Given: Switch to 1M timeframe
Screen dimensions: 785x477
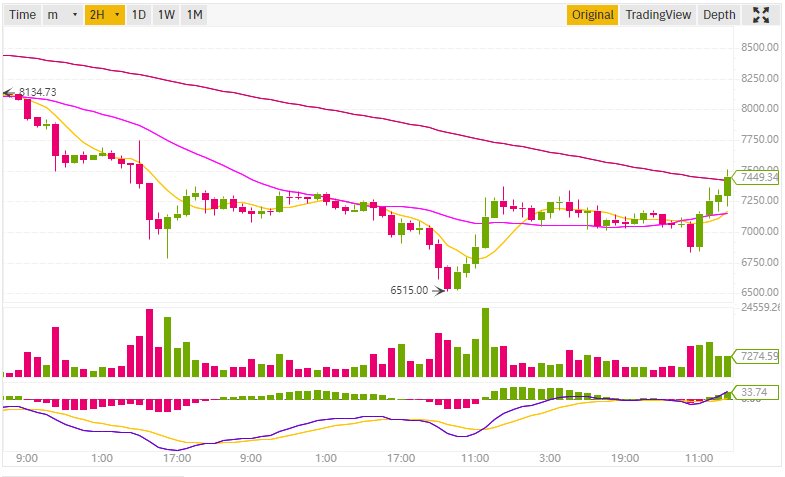Looking at the screenshot, I should [x=194, y=15].
